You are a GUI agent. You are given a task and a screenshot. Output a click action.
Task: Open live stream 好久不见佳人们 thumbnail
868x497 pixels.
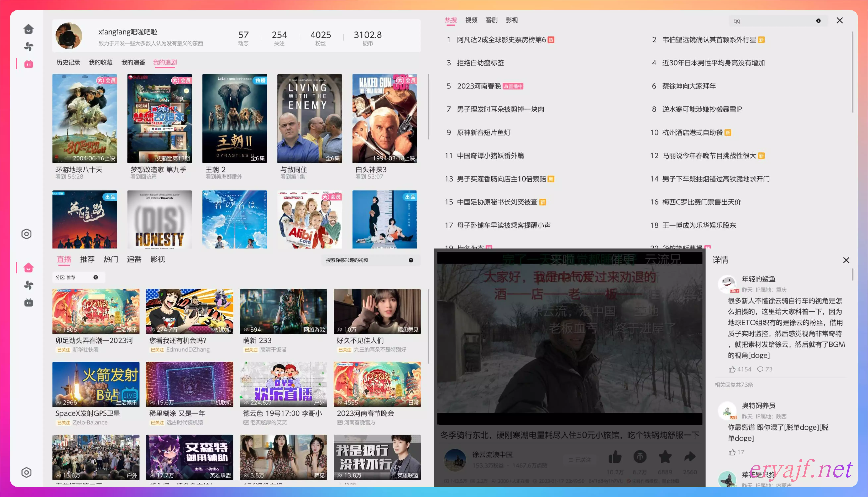coord(377,311)
